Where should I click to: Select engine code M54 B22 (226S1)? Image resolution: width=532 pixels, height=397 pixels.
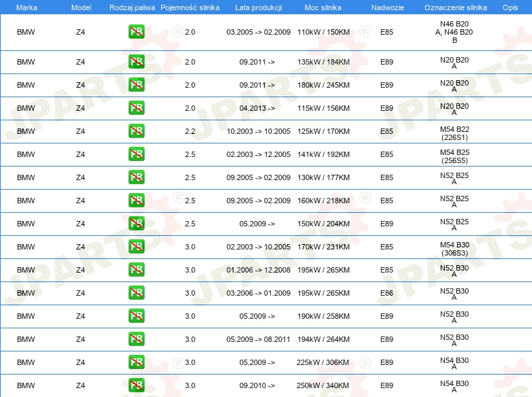coord(454,133)
